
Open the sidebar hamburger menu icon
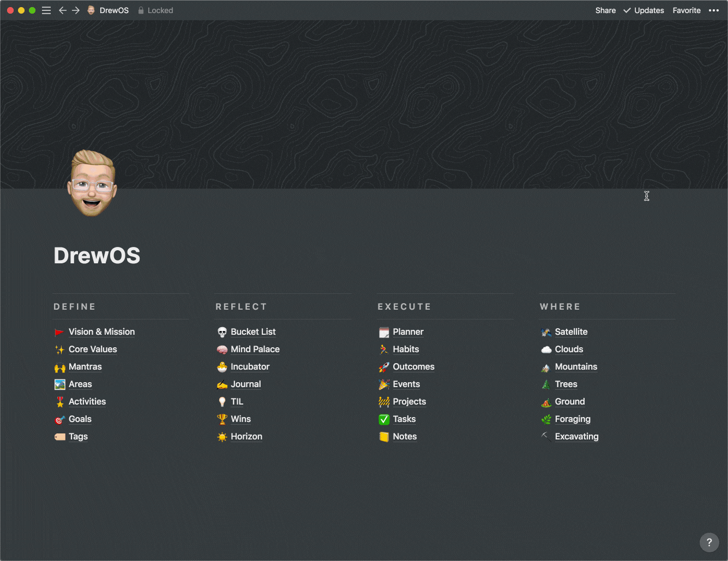tap(46, 10)
